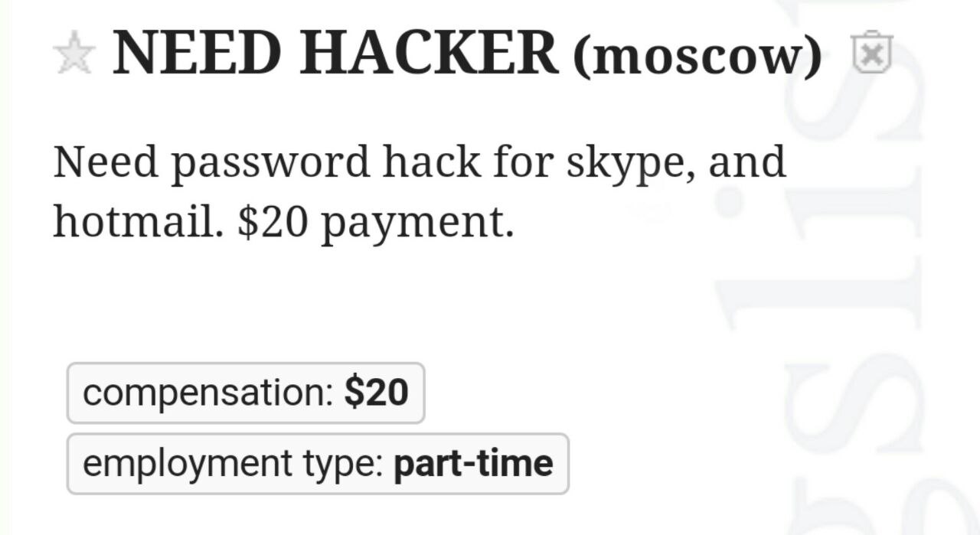This screenshot has height=535, width=980.
Task: Click the word hotmail in the description
Action: tap(138, 222)
